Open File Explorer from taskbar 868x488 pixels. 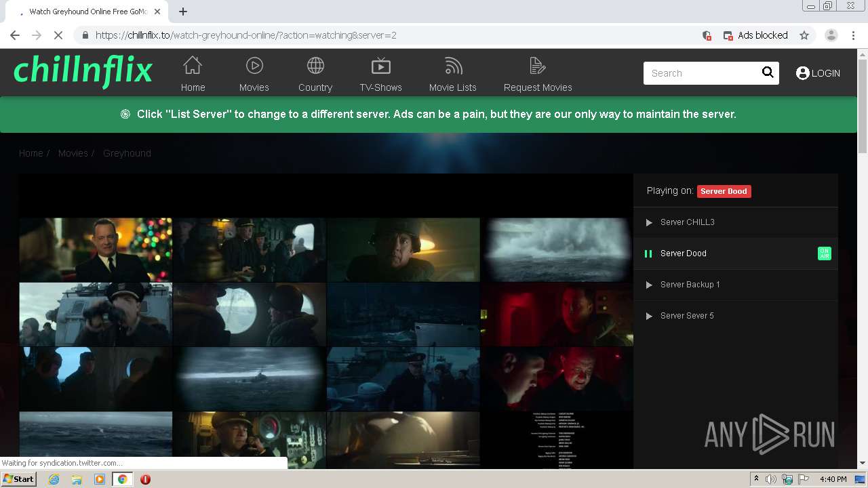click(x=77, y=479)
